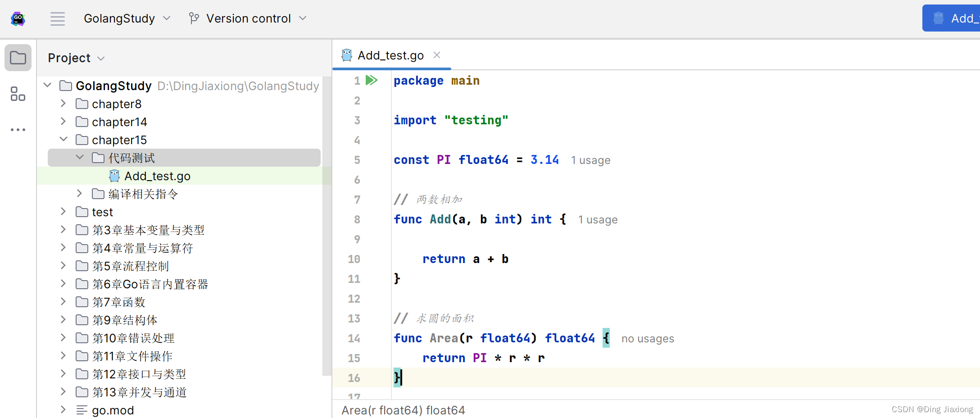
Task: Select the chapter14 folder icon
Action: pos(82,122)
